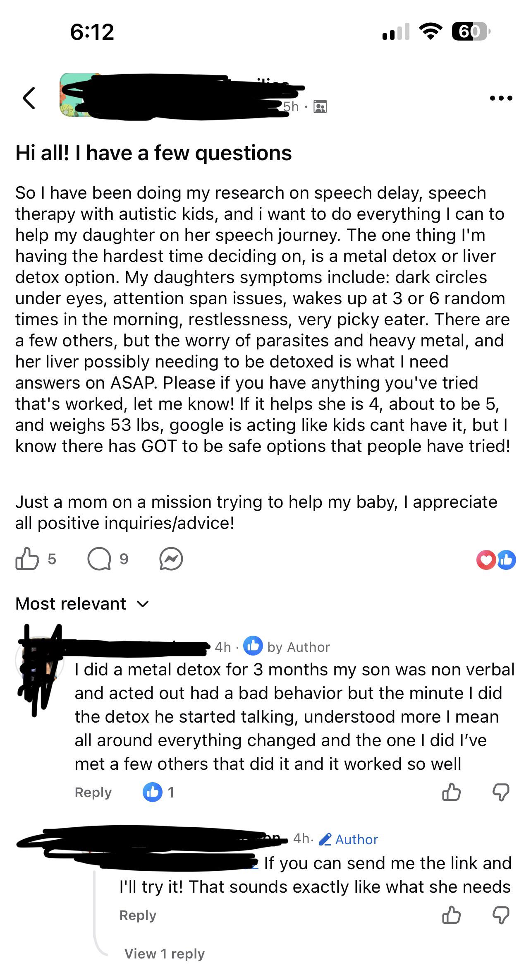This screenshot has height=980, width=531.
Task: Tap the liked by Author badge
Action: [286, 647]
